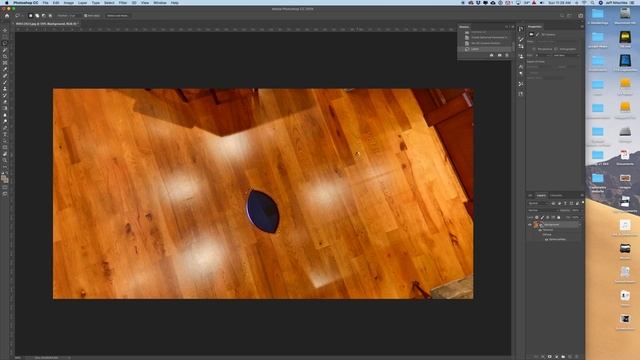This screenshot has height=360, width=640.
Task: Click the delete layer trash icon
Action: 577,357
